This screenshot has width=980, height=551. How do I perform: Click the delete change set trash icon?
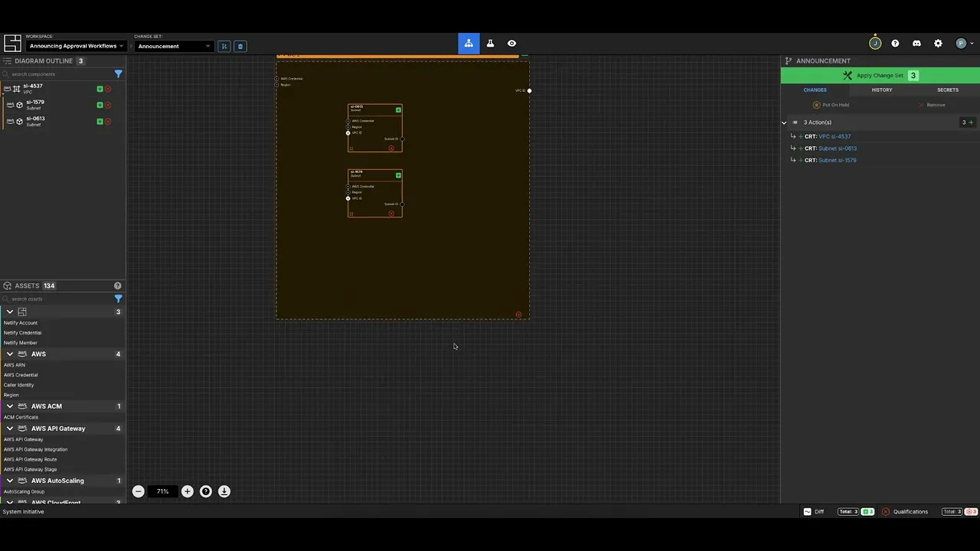pyautogui.click(x=240, y=46)
